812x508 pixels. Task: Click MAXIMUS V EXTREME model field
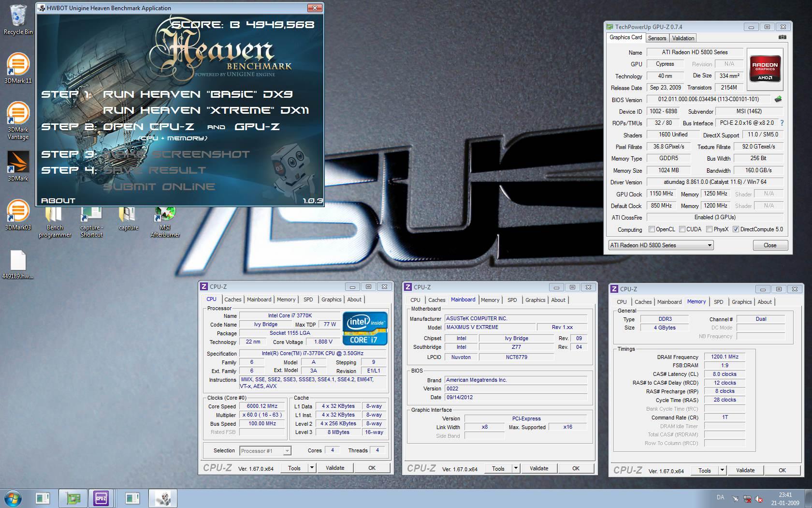coord(490,327)
